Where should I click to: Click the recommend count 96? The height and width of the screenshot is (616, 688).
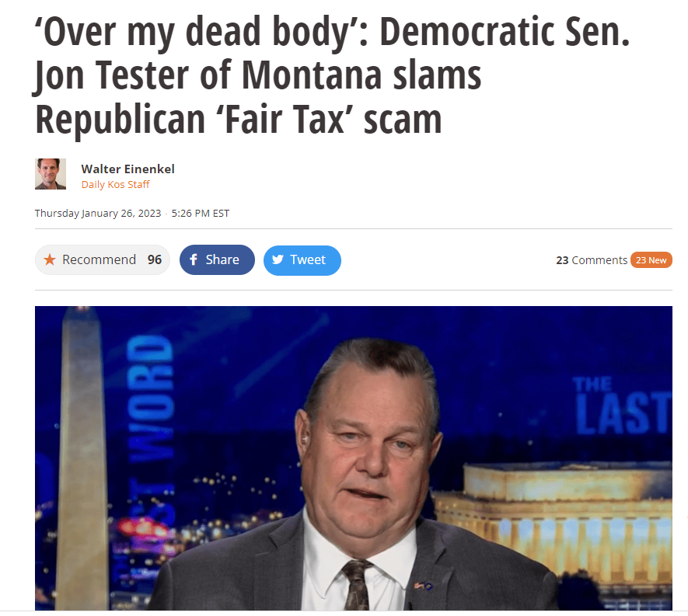click(155, 259)
